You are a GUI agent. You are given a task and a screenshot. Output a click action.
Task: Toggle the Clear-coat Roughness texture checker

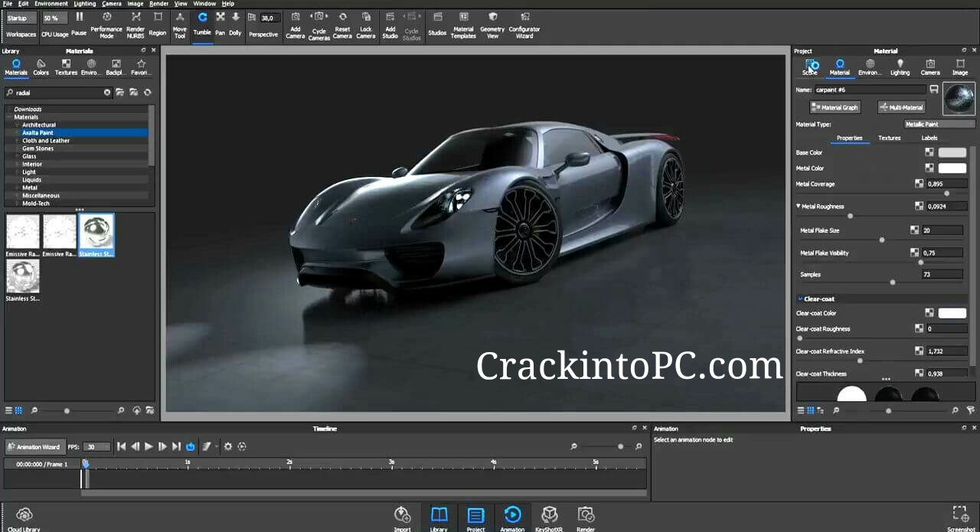[919, 328]
